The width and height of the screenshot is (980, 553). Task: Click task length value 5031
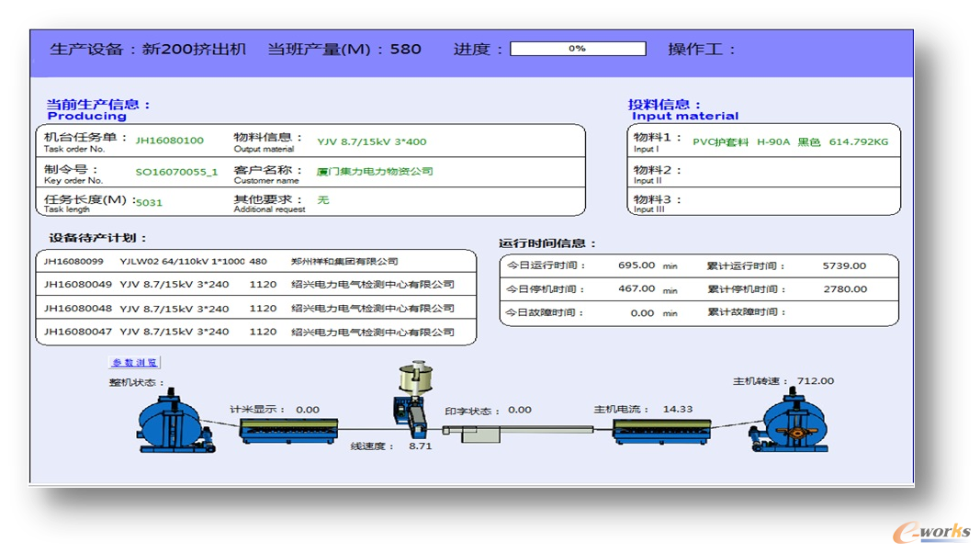point(150,202)
